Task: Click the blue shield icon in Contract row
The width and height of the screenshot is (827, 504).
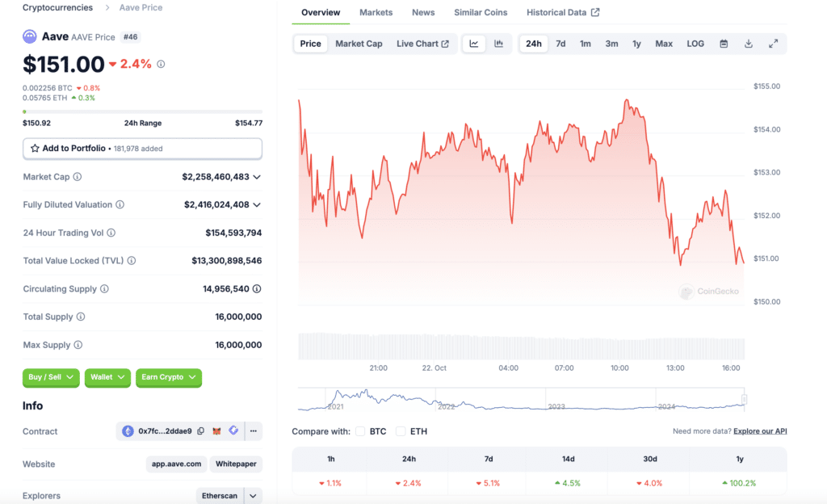Action: tap(233, 430)
